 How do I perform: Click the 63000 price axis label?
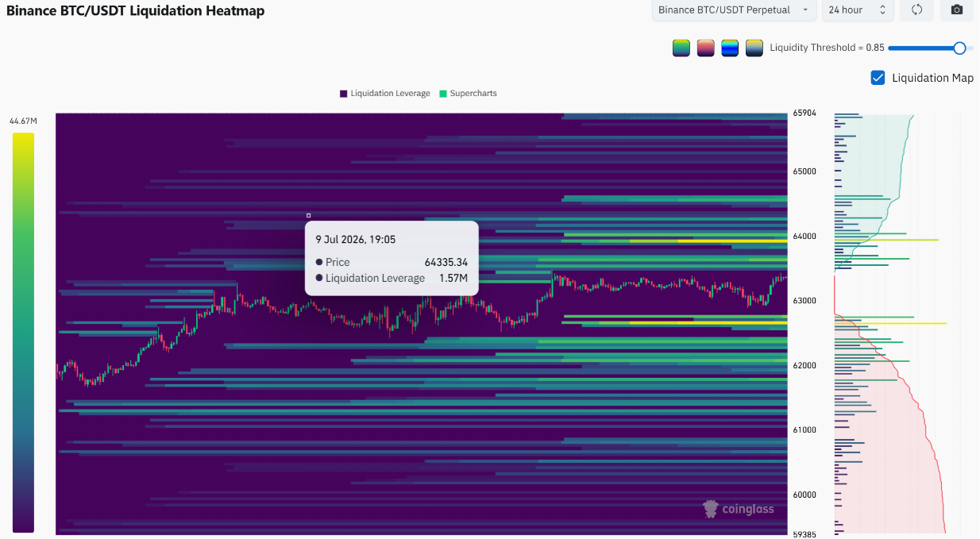click(x=804, y=301)
